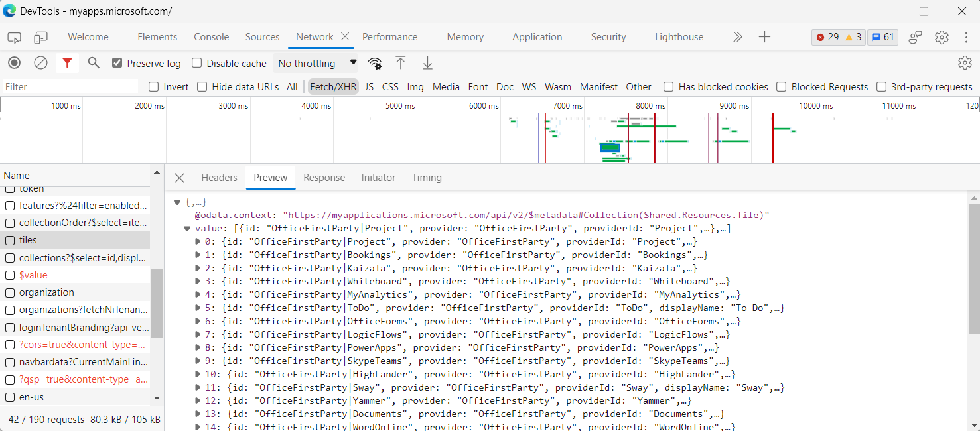This screenshot has width=980, height=431.
Task: Click the export HAR download arrow
Action: (x=428, y=63)
